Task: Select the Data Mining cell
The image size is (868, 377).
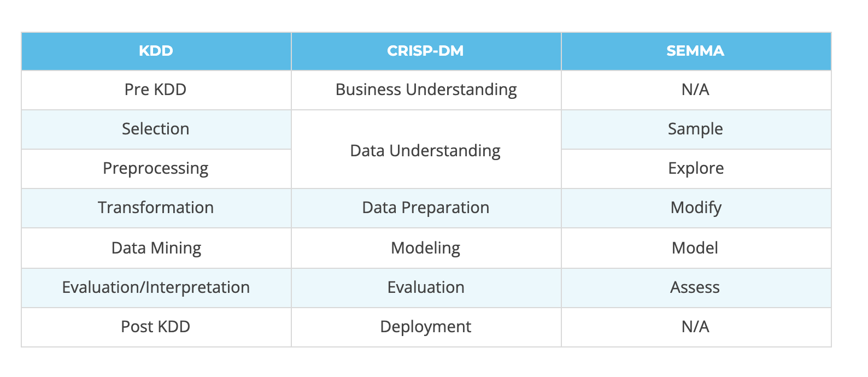Action: coord(156,248)
